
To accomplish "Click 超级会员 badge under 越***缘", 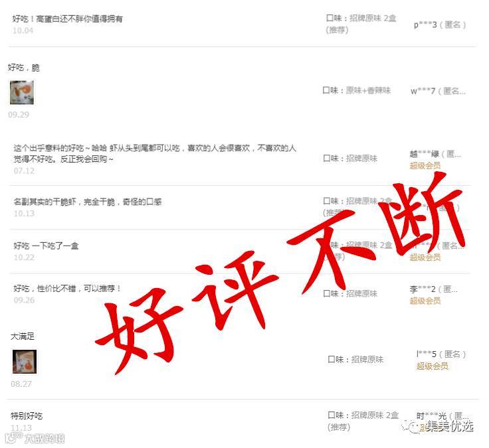I will (425, 165).
